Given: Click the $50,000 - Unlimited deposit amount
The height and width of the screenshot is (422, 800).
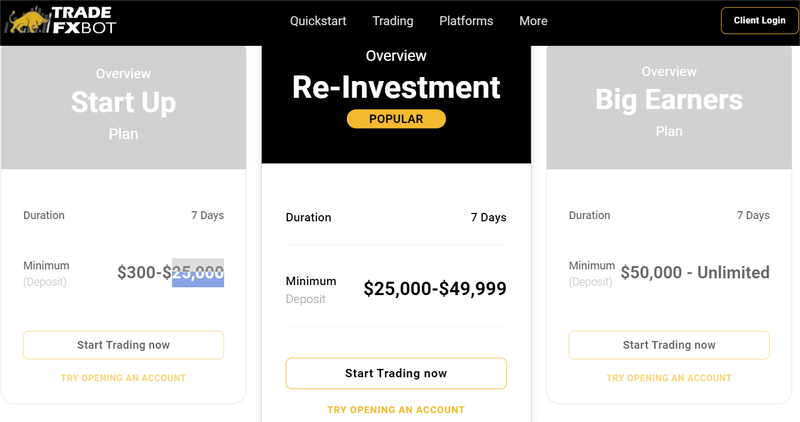Looking at the screenshot, I should [695, 272].
